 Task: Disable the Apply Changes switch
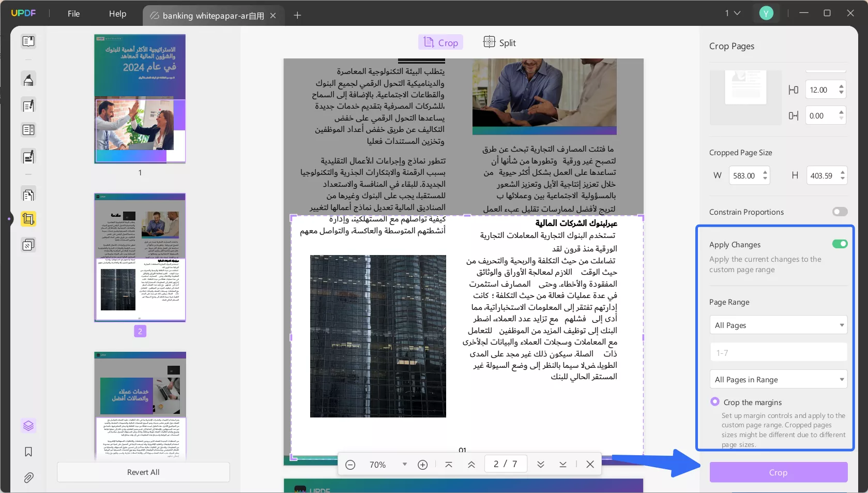(839, 244)
